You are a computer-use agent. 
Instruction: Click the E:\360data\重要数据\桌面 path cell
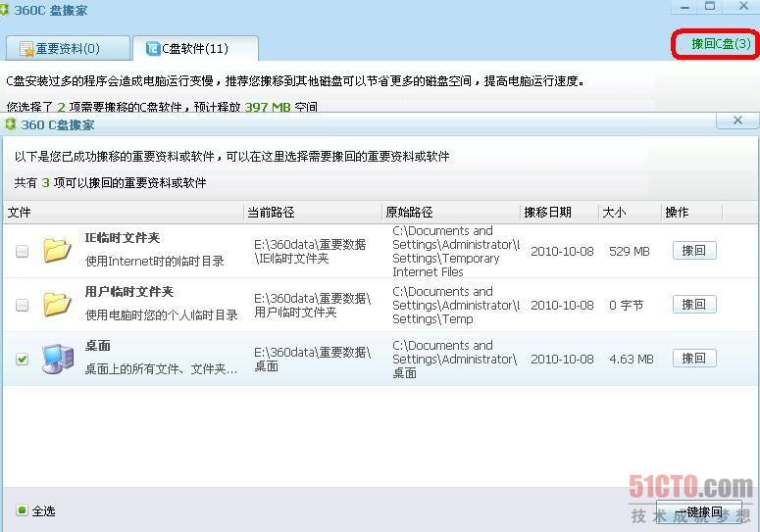tap(312, 360)
